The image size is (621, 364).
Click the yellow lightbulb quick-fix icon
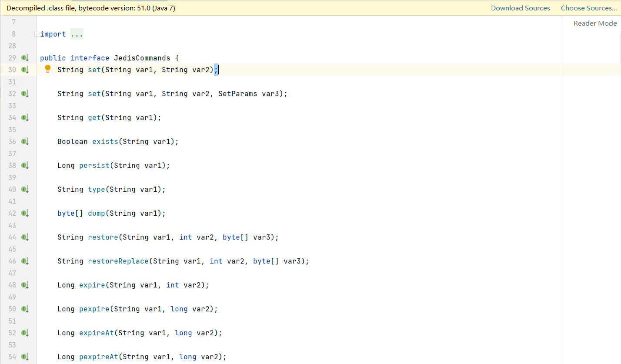click(x=48, y=69)
